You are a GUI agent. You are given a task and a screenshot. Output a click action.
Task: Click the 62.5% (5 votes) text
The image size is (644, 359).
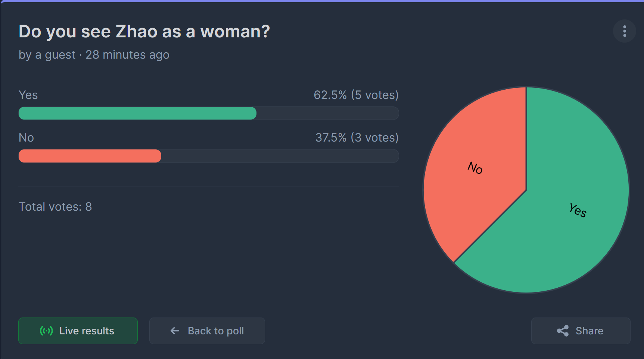point(356,95)
